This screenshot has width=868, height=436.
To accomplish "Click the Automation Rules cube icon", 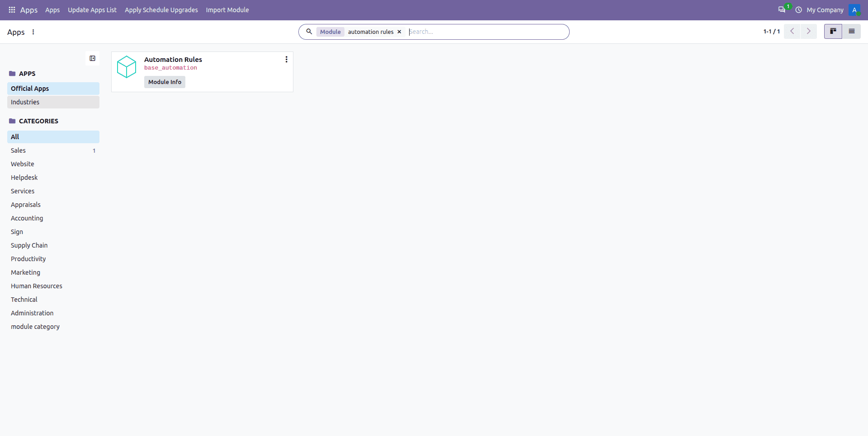I will point(127,67).
